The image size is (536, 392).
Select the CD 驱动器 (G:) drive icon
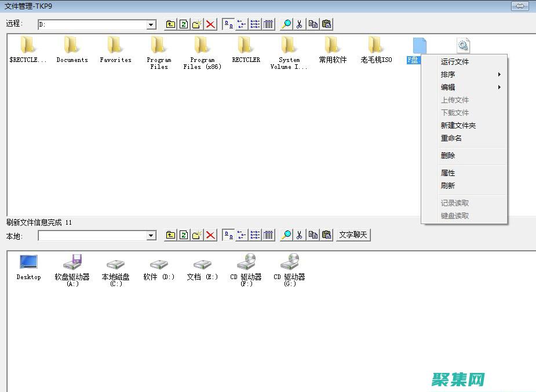(x=289, y=263)
